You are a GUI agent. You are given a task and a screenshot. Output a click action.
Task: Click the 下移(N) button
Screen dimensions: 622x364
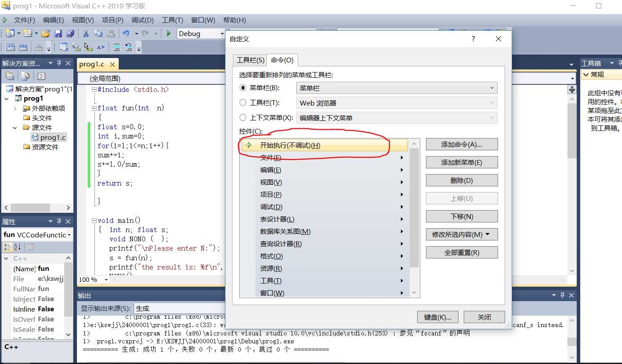(x=462, y=216)
